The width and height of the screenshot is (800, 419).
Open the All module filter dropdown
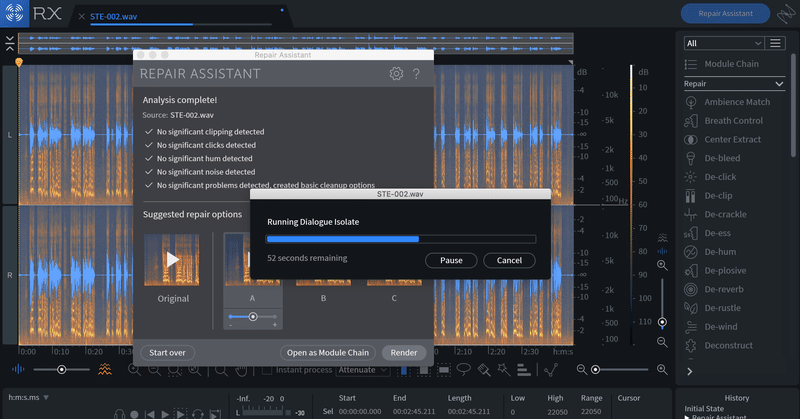click(x=723, y=43)
